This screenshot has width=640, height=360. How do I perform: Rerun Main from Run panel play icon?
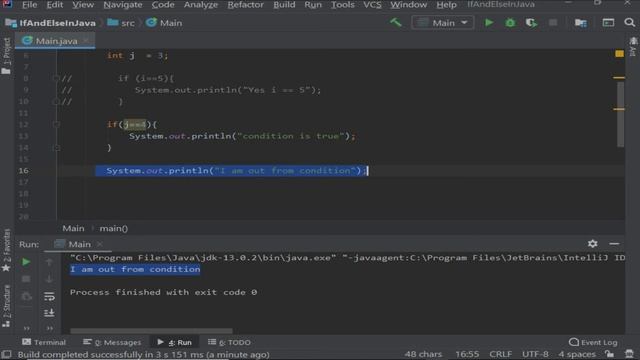pyautogui.click(x=26, y=262)
